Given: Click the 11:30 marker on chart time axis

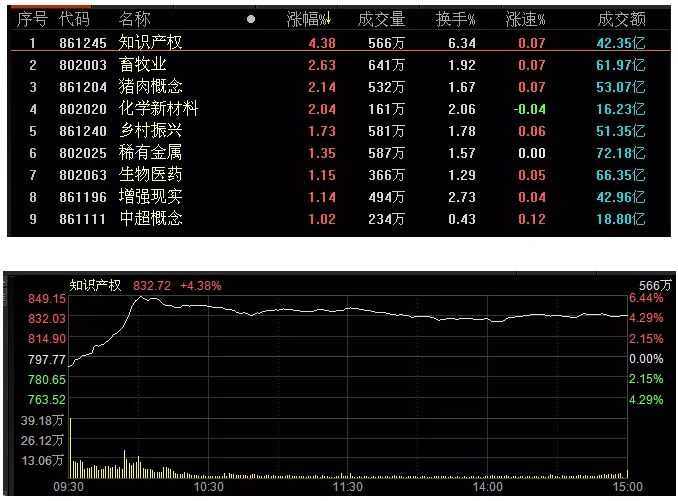Looking at the screenshot, I should point(346,487).
